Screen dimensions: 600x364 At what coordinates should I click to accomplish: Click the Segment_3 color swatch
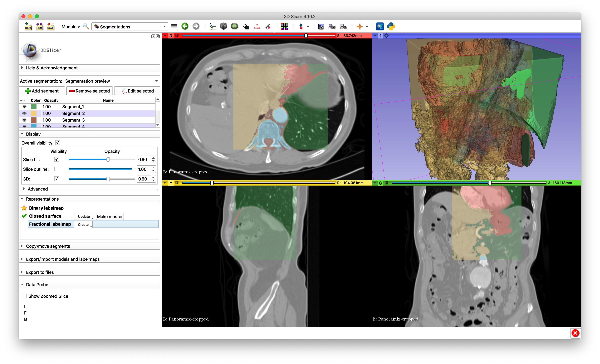click(x=34, y=120)
